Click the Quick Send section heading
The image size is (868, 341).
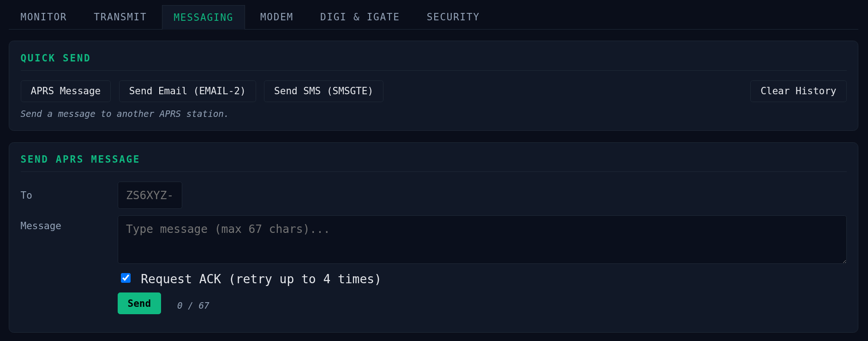coord(55,58)
